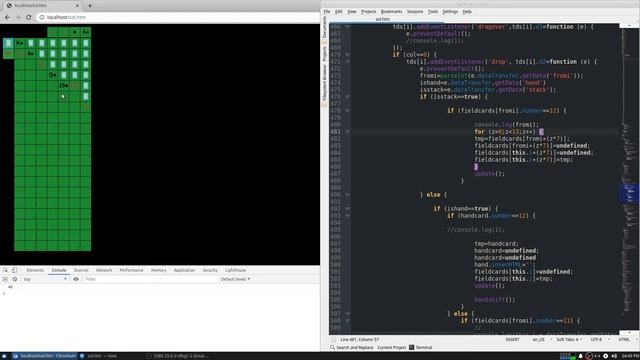Open the Edit menu in Kate
640x360 pixels.
pyautogui.click(x=339, y=11)
